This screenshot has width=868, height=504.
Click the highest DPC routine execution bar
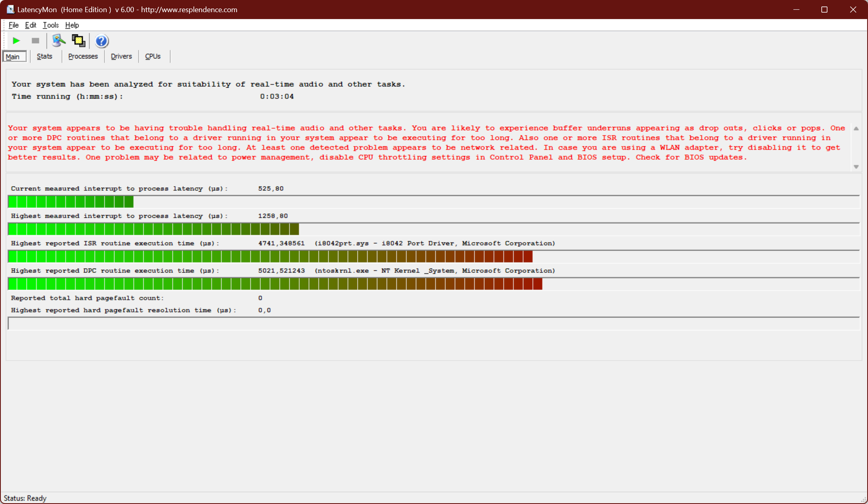point(275,284)
